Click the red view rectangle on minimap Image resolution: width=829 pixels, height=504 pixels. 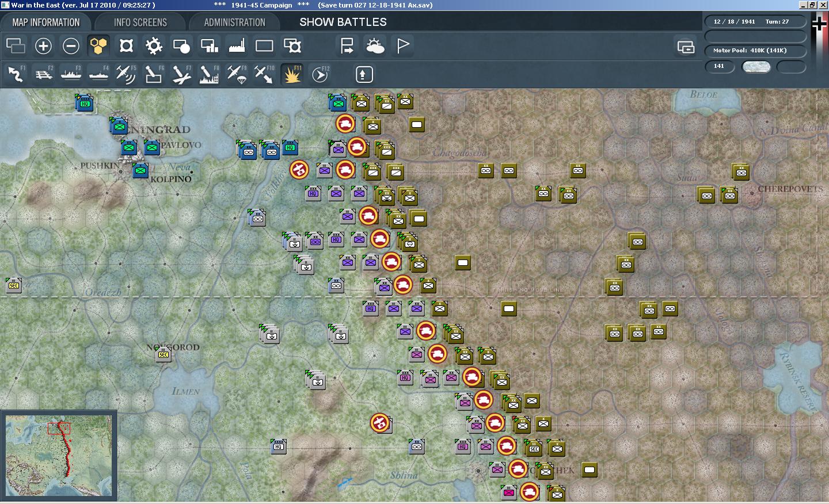coord(59,428)
